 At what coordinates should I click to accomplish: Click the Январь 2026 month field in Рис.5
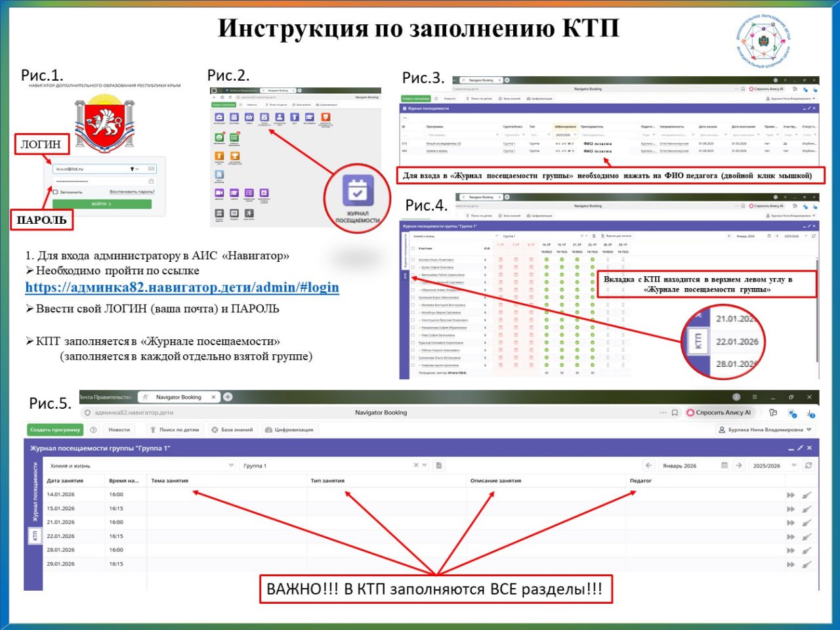(693, 465)
